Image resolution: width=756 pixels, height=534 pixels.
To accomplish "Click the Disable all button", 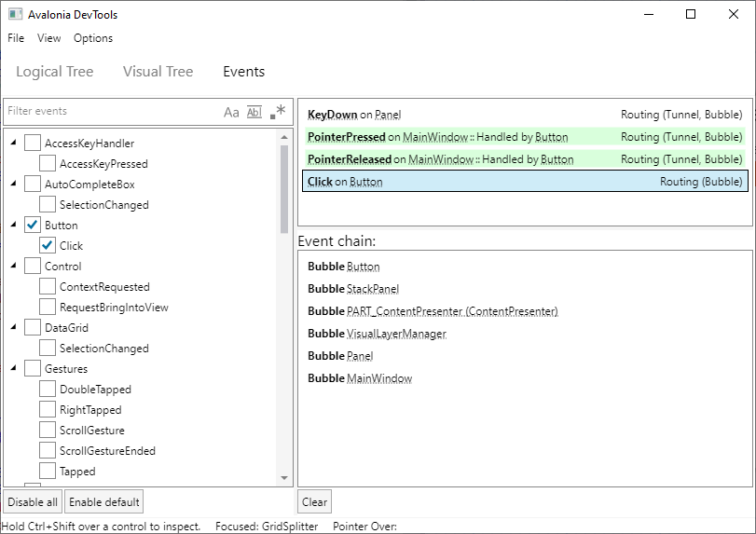I will point(33,502).
